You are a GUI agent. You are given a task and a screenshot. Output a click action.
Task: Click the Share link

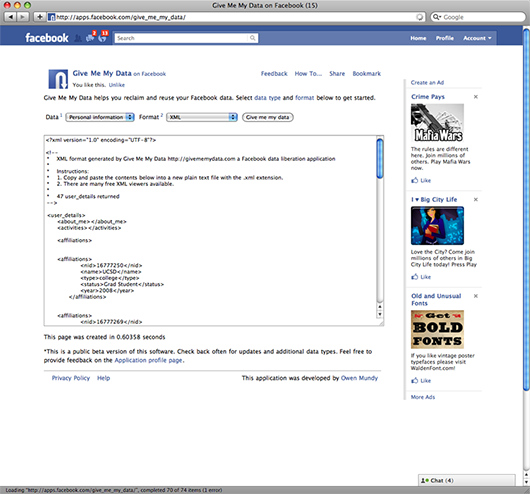tap(337, 73)
